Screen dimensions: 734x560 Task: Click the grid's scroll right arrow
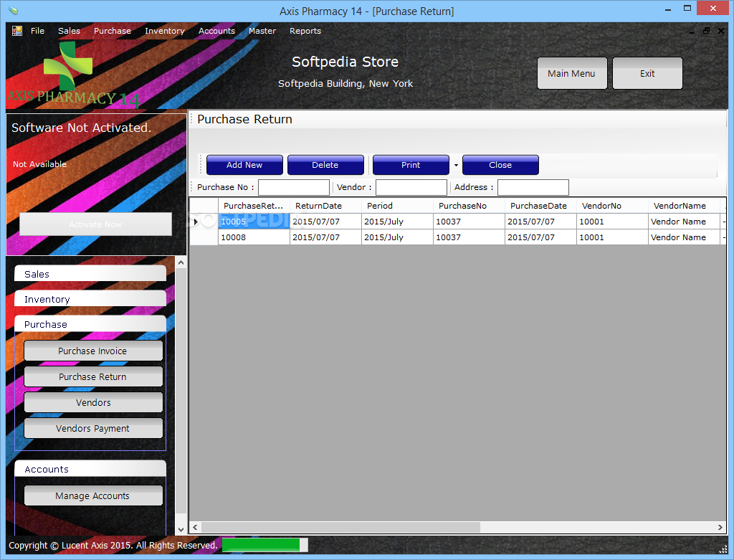(720, 527)
